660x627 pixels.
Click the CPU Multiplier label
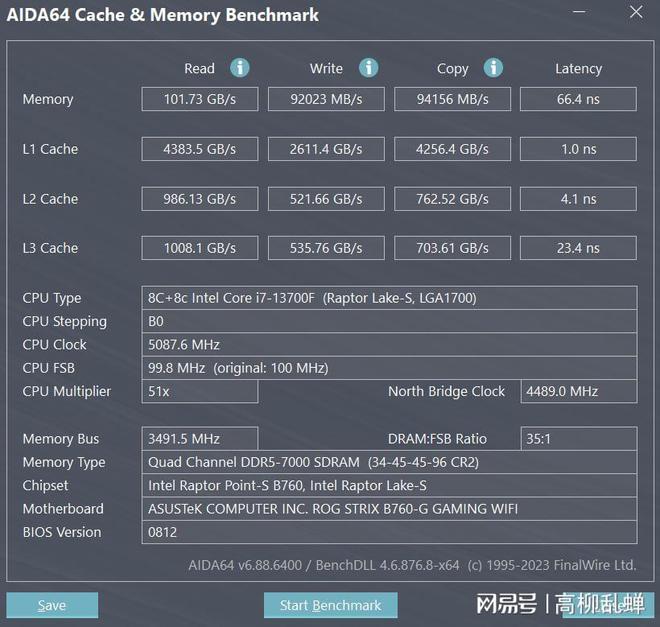pos(67,392)
